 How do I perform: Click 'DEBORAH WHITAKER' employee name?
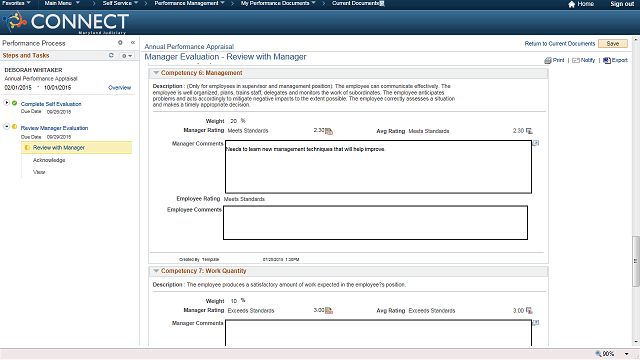pyautogui.click(x=33, y=70)
